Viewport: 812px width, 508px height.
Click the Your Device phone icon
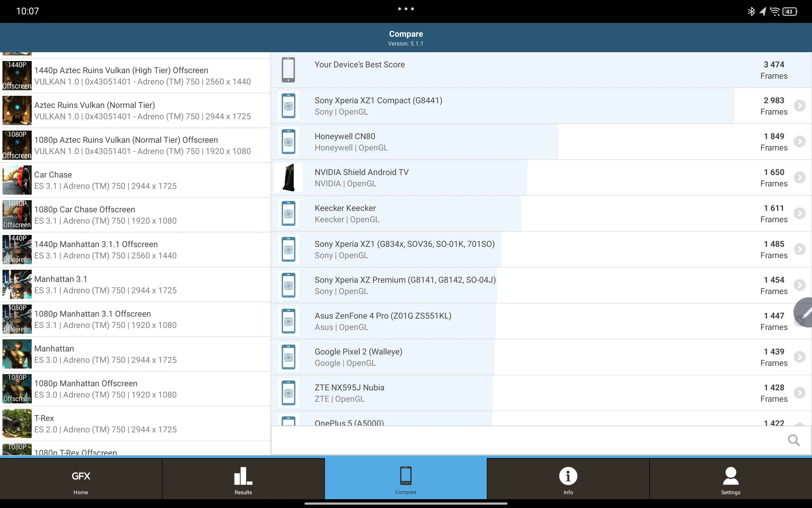click(288, 70)
